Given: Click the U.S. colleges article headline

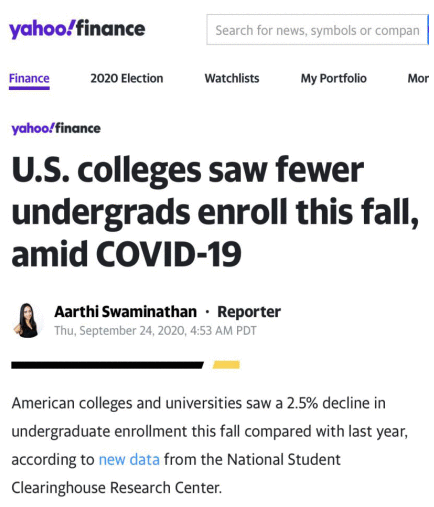Looking at the screenshot, I should [x=215, y=212].
